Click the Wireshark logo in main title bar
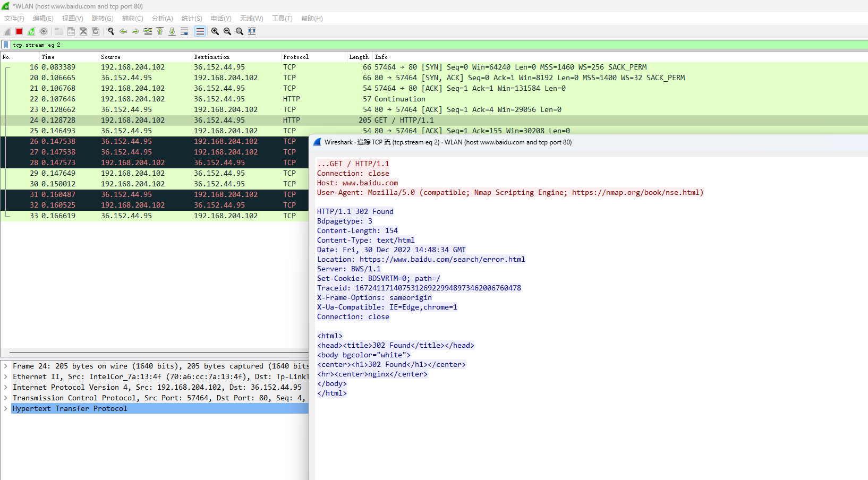Screen dimensions: 868x480 tap(6, 6)
